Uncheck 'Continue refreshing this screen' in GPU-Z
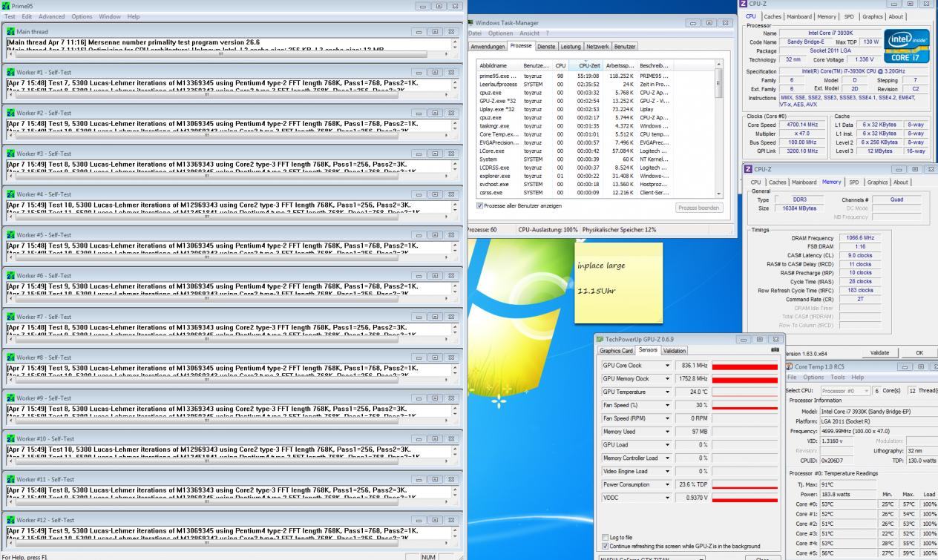 pyautogui.click(x=605, y=546)
